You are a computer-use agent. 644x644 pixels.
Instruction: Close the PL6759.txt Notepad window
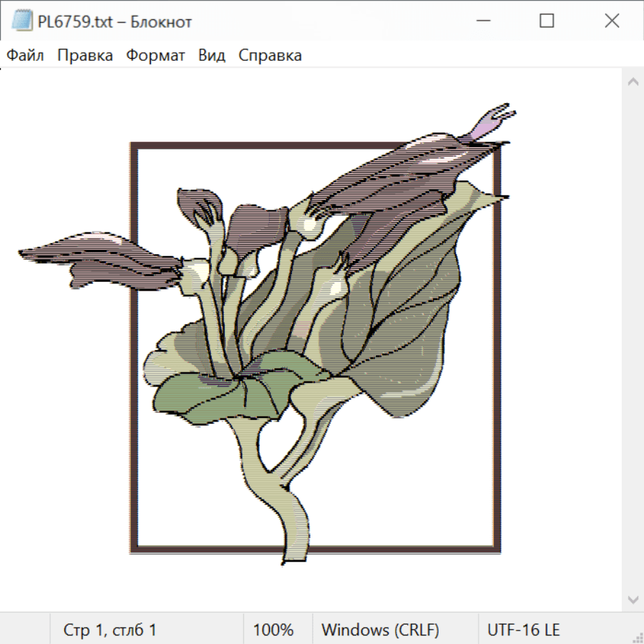pos(612,21)
